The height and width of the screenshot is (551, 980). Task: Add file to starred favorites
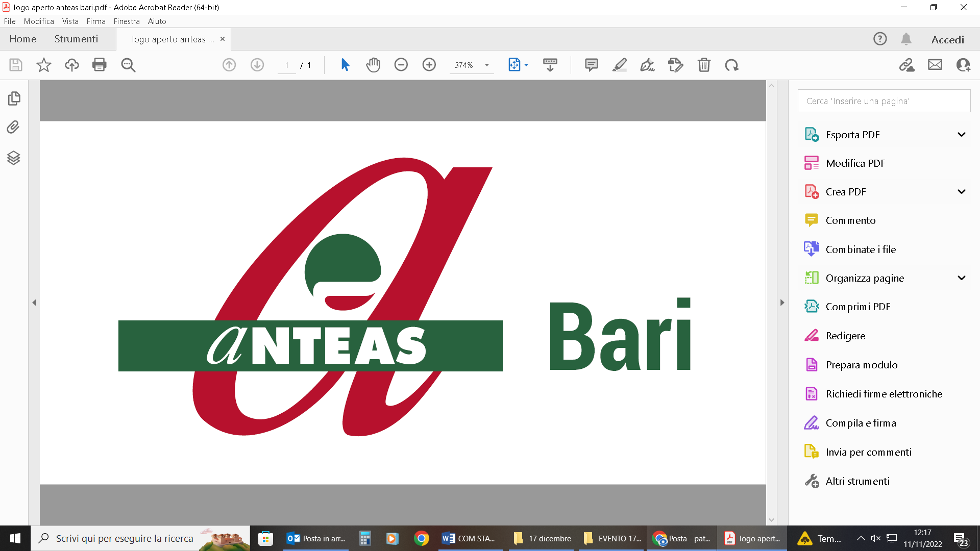pyautogui.click(x=44, y=65)
